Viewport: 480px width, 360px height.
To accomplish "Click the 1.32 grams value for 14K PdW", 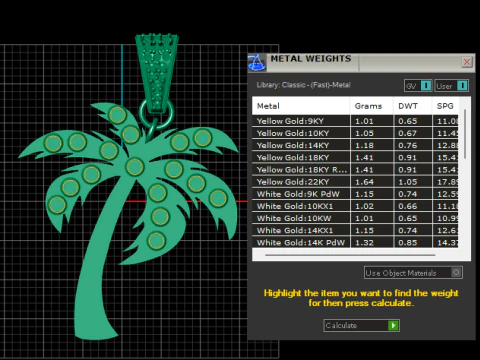I will click(x=364, y=243).
